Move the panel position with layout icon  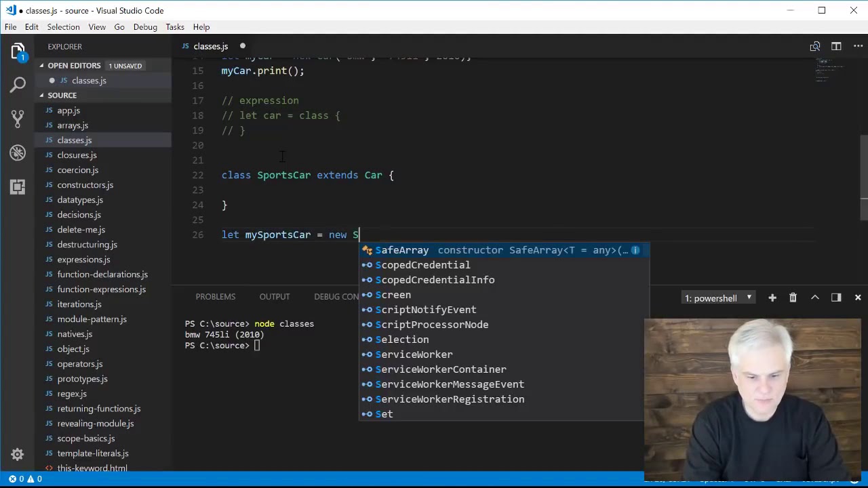pyautogui.click(x=836, y=298)
